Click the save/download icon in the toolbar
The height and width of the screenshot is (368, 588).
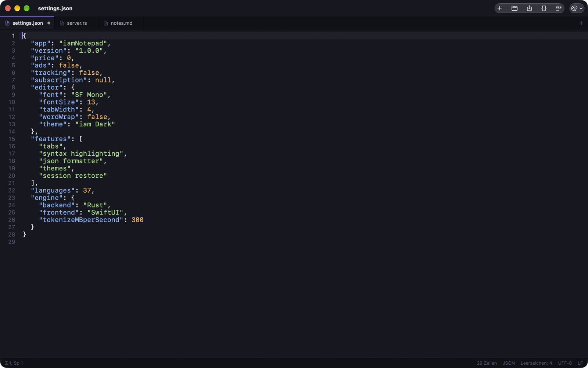coord(529,8)
